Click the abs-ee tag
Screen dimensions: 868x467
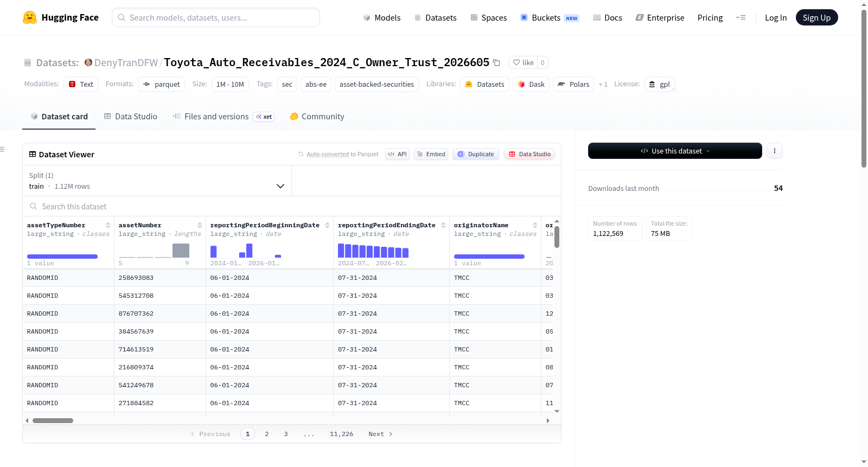click(x=316, y=84)
